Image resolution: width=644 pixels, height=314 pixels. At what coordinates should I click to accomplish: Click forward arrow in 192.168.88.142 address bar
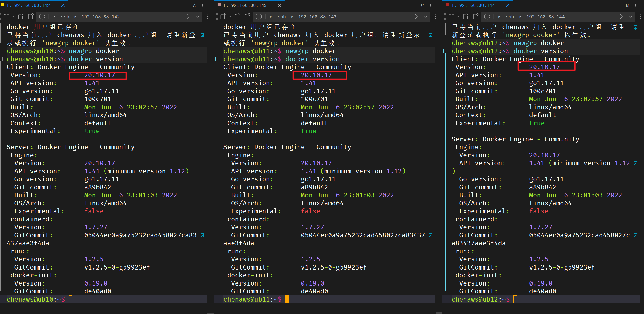click(x=188, y=17)
